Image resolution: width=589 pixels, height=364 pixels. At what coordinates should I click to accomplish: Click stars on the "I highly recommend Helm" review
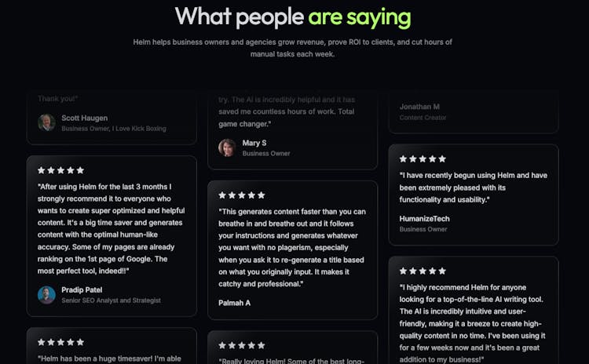[423, 271]
